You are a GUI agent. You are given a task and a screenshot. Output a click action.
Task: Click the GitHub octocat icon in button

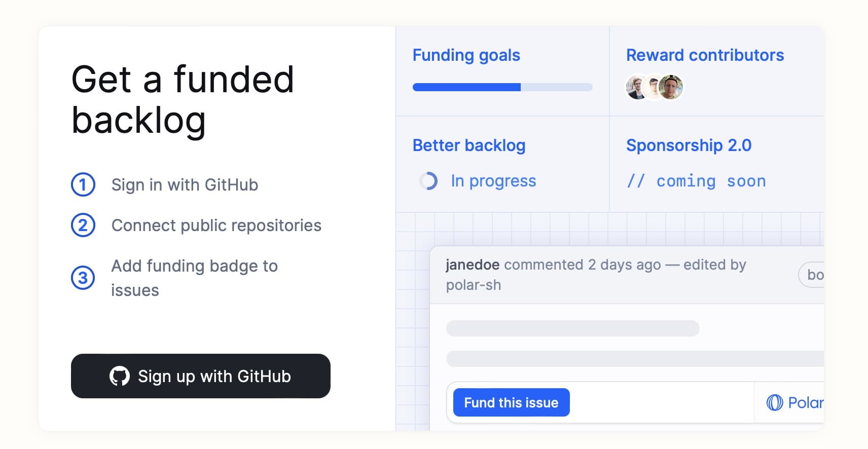120,376
